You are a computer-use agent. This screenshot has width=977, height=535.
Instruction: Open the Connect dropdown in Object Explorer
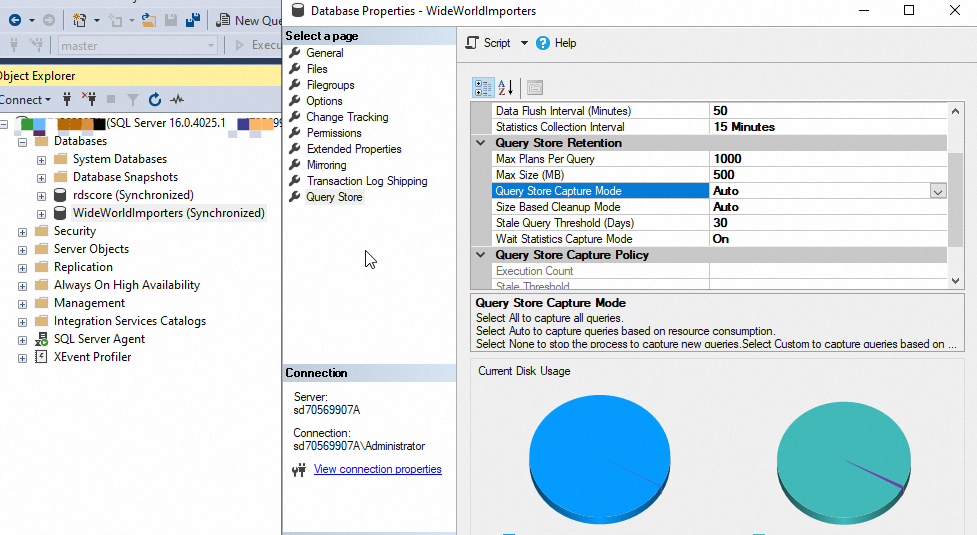(25, 100)
